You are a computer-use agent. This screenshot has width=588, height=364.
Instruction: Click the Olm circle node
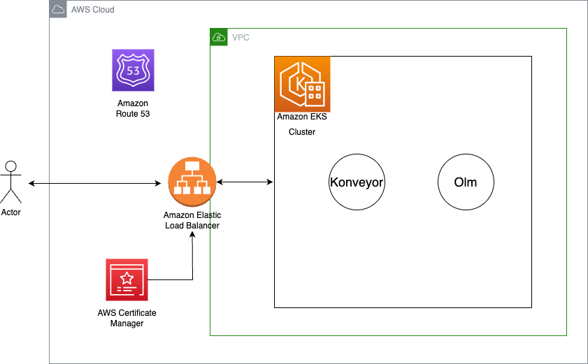tap(466, 183)
